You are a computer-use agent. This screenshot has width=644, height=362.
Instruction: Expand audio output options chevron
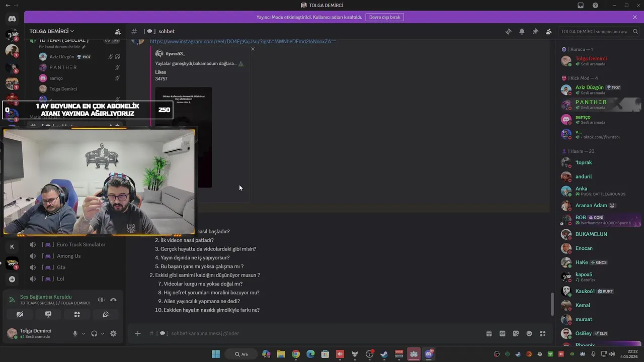[103, 333]
